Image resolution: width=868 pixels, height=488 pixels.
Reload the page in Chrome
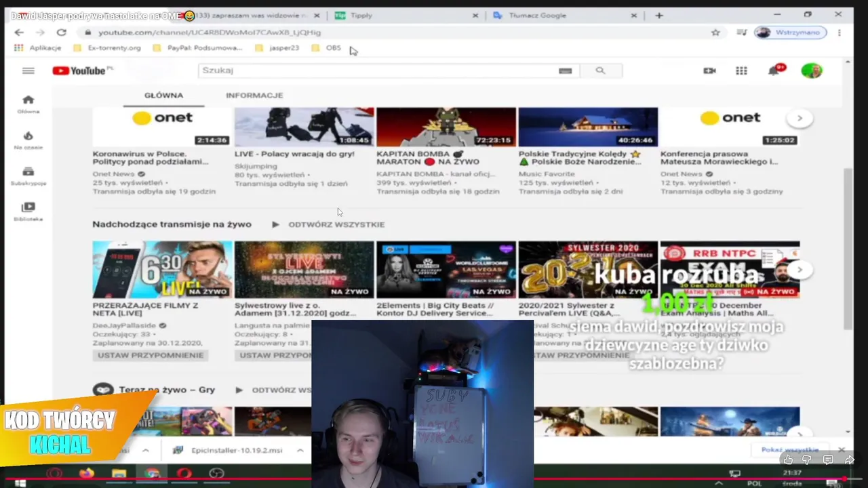[x=61, y=33]
